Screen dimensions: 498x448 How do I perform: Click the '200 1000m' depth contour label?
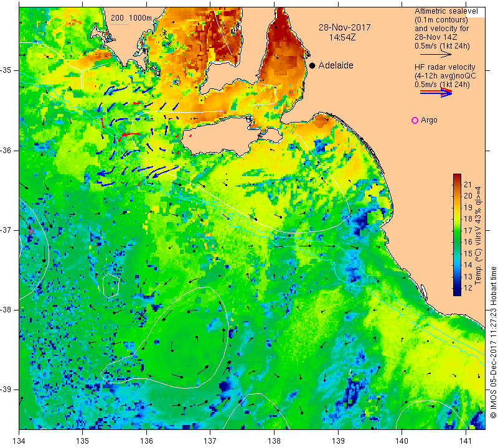pos(131,18)
